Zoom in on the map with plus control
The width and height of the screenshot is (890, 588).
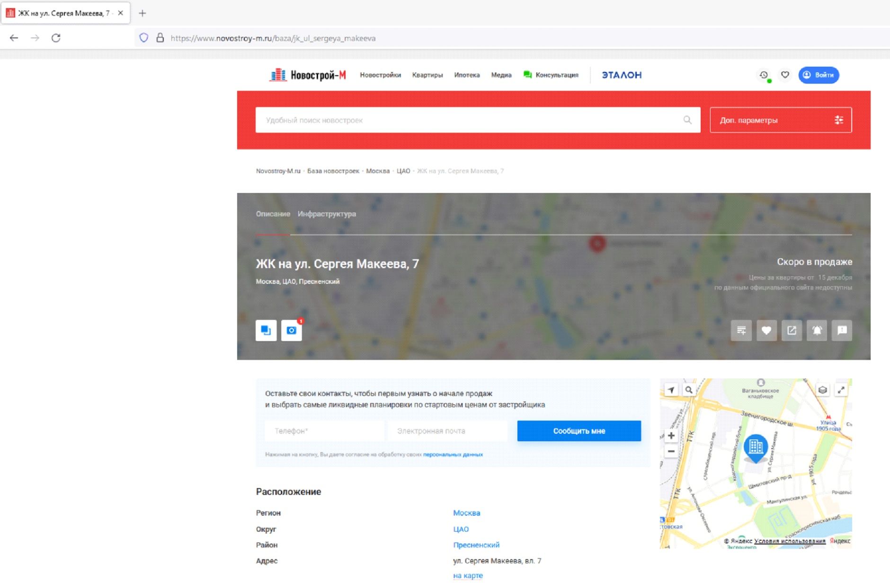[x=671, y=434]
